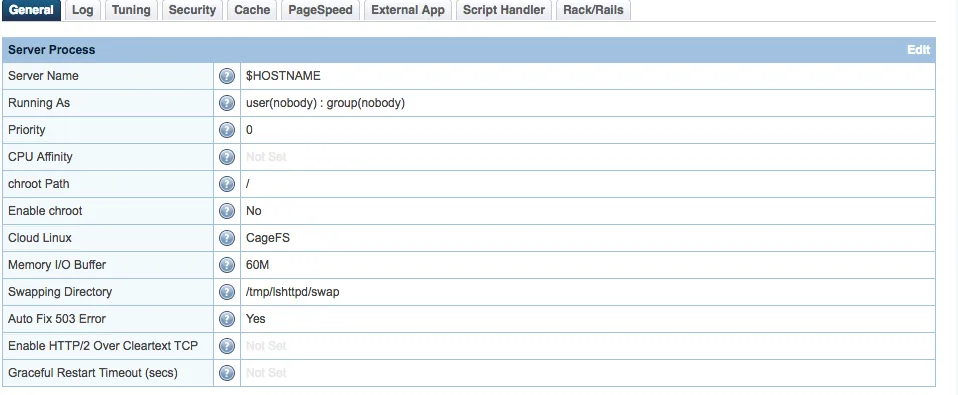The height and width of the screenshot is (395, 958).
Task: Click the Memory I/O Buffer label
Action: (57, 265)
